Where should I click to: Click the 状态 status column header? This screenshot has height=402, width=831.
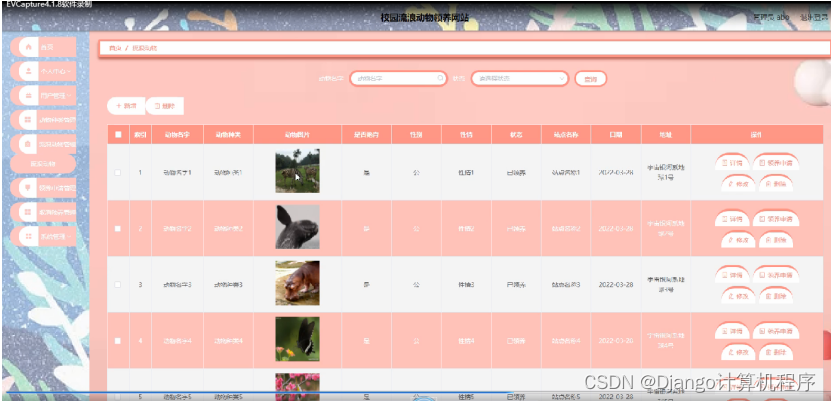(516, 135)
